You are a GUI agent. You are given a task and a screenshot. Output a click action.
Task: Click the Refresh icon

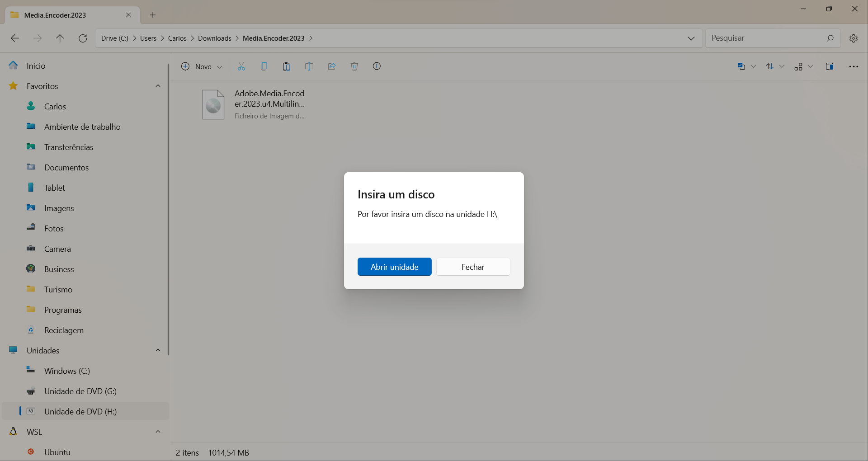[x=83, y=38]
